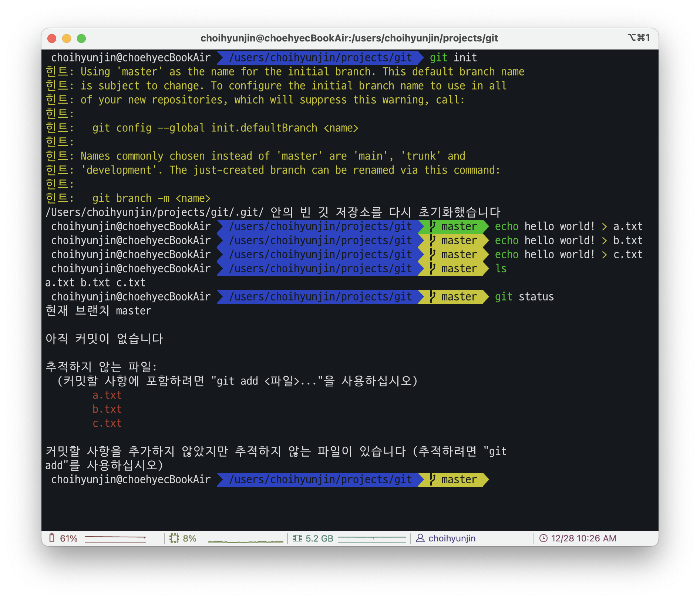Click the green fullscreen window button

[81, 38]
